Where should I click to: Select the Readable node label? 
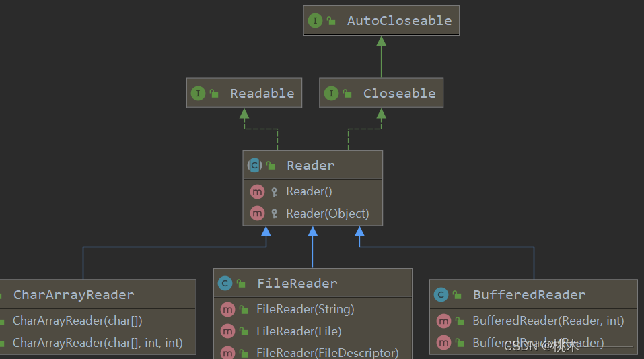(262, 94)
